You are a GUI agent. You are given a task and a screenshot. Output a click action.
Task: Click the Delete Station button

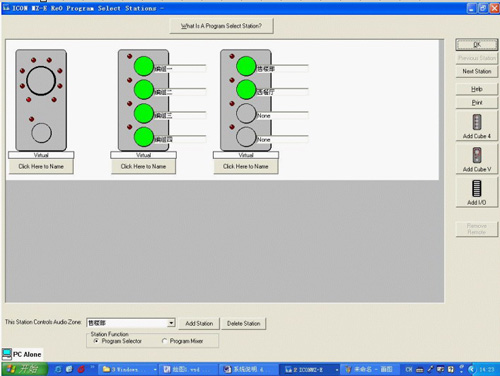click(x=243, y=323)
